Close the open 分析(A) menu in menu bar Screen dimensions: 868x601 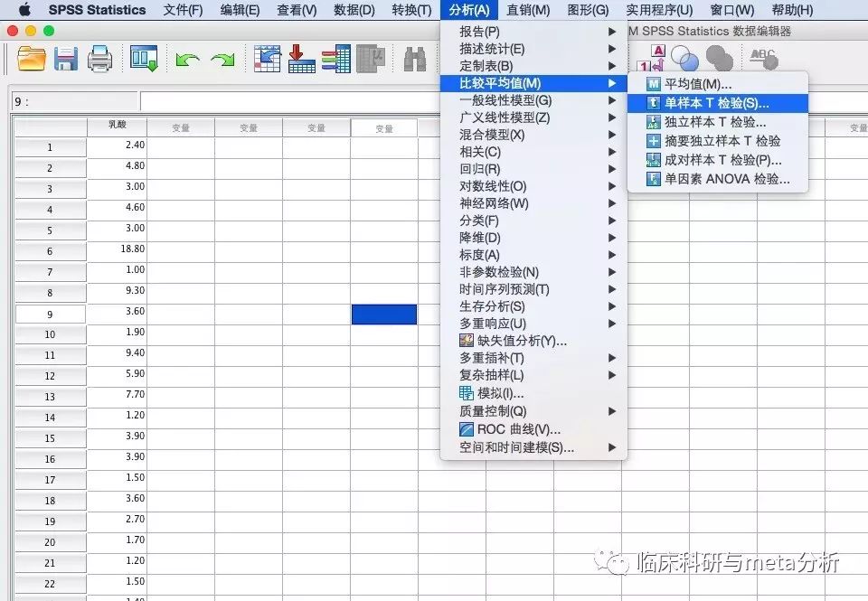[x=469, y=10]
